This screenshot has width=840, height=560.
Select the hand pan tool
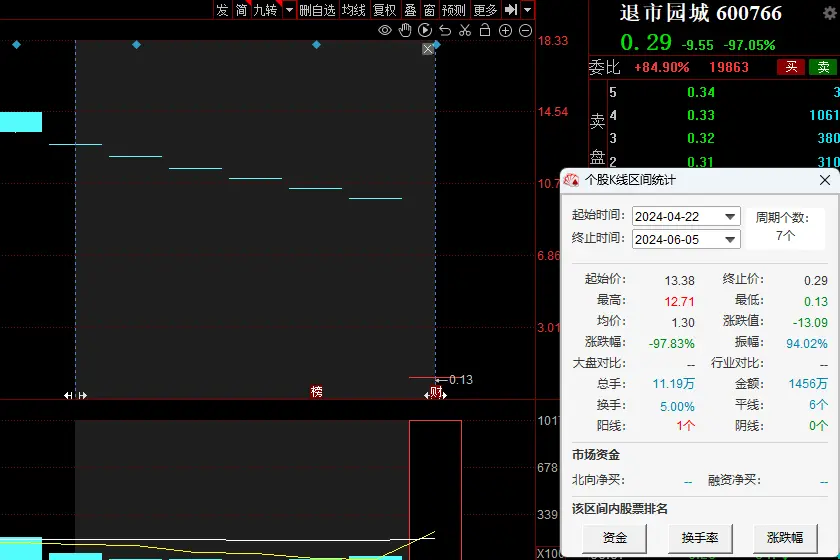[405, 31]
